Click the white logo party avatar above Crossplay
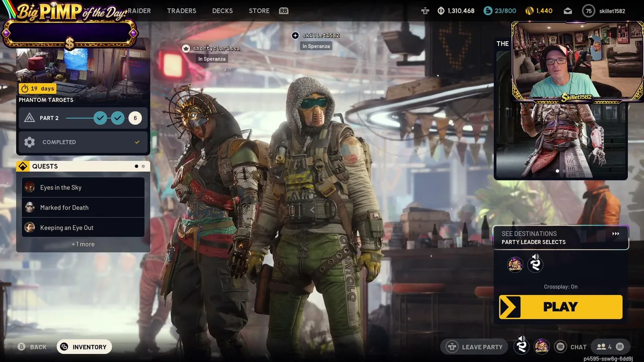This screenshot has height=362, width=644. click(535, 264)
